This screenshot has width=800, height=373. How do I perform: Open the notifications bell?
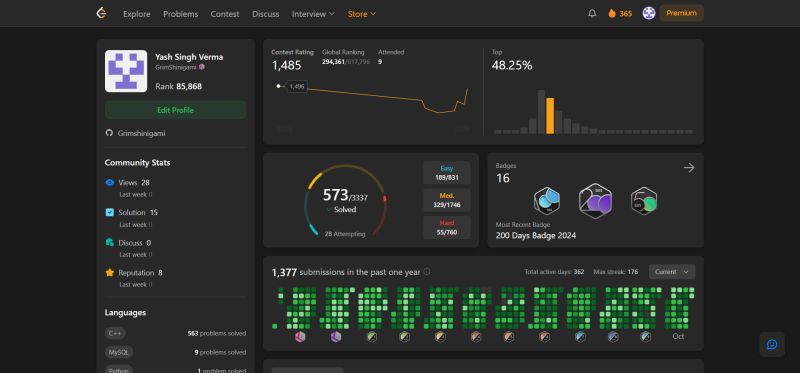click(x=592, y=14)
